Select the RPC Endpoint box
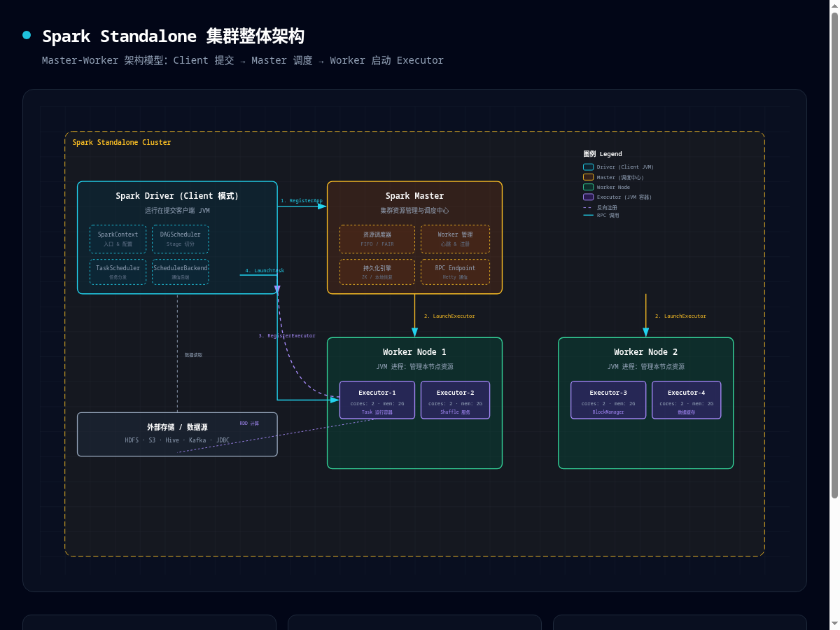The width and height of the screenshot is (840, 630). (x=455, y=272)
